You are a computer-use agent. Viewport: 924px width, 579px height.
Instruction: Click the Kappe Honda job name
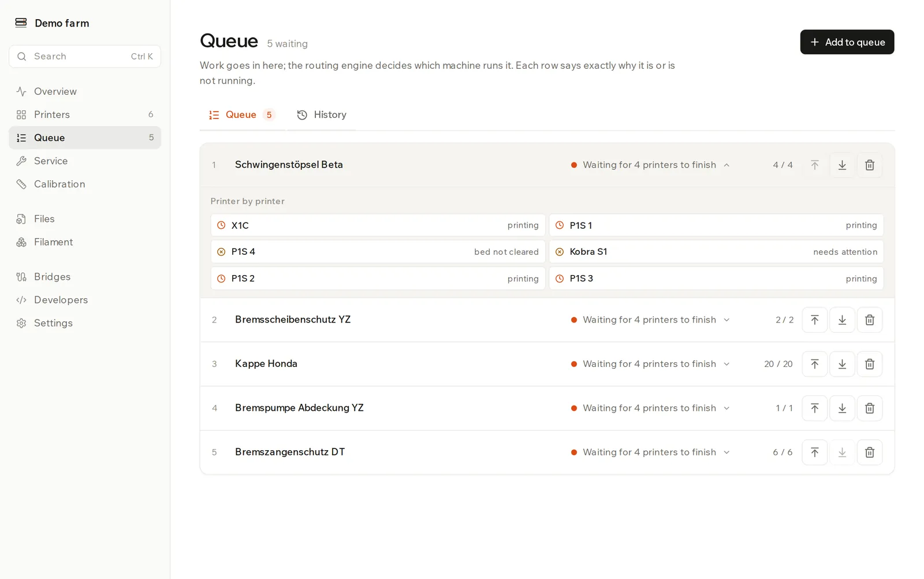tap(266, 363)
